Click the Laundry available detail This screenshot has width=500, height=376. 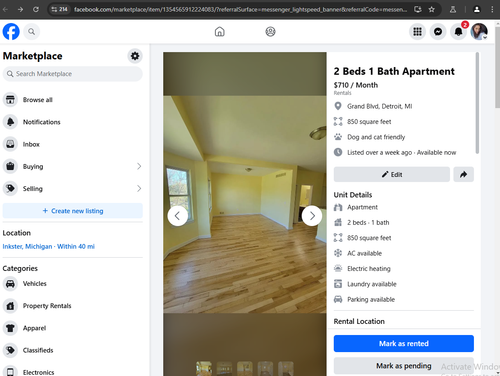(x=372, y=284)
